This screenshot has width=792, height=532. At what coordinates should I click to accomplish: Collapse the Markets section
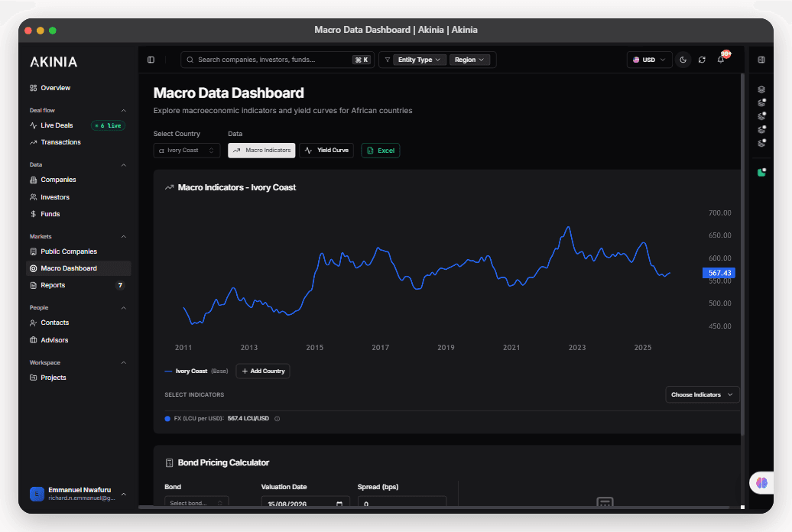click(x=123, y=236)
